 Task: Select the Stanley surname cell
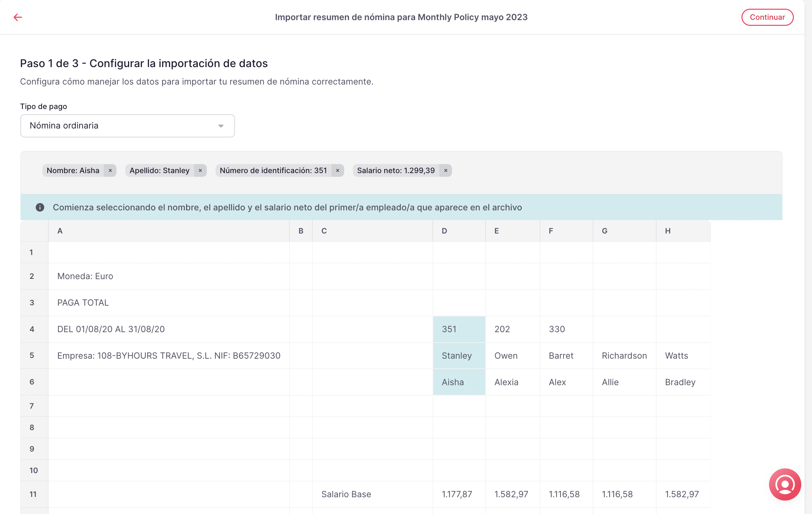point(459,356)
